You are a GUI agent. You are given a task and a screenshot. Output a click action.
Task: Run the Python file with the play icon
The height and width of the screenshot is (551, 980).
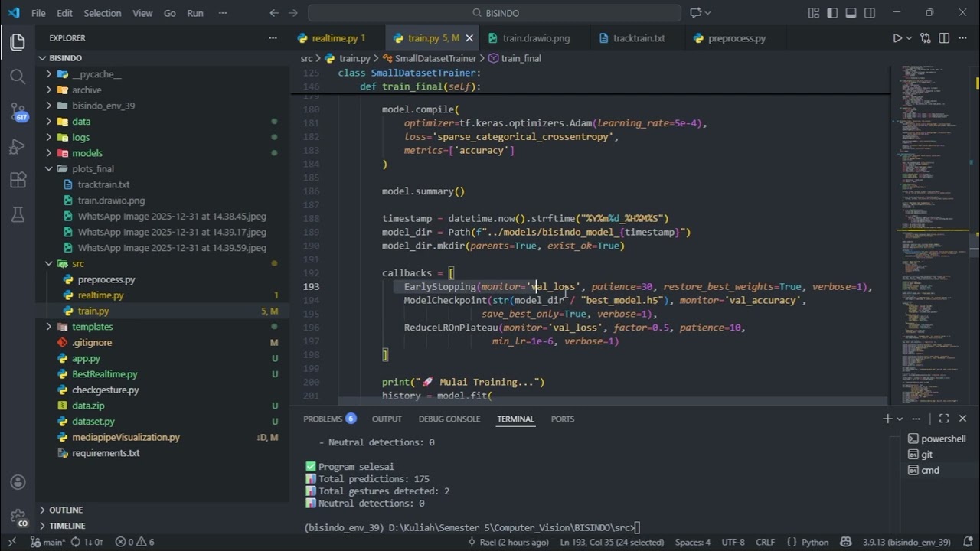897,38
